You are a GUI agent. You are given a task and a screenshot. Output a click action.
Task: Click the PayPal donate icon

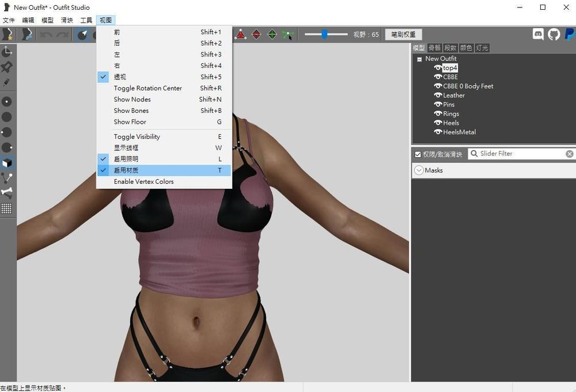569,35
